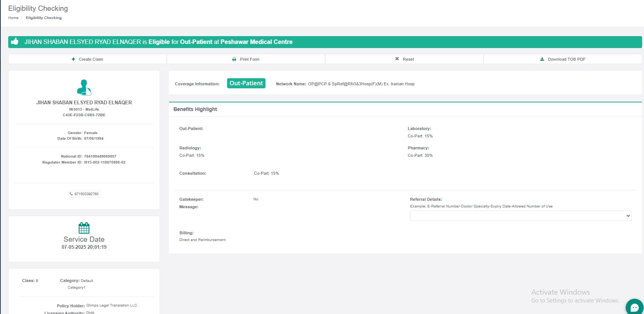Open the Referral Details dropdown

(520, 216)
